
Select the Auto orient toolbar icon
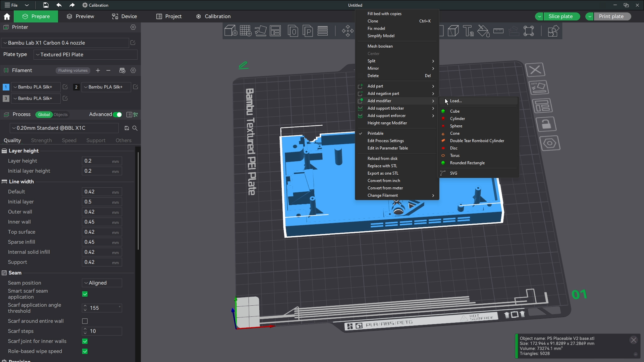coord(261,31)
